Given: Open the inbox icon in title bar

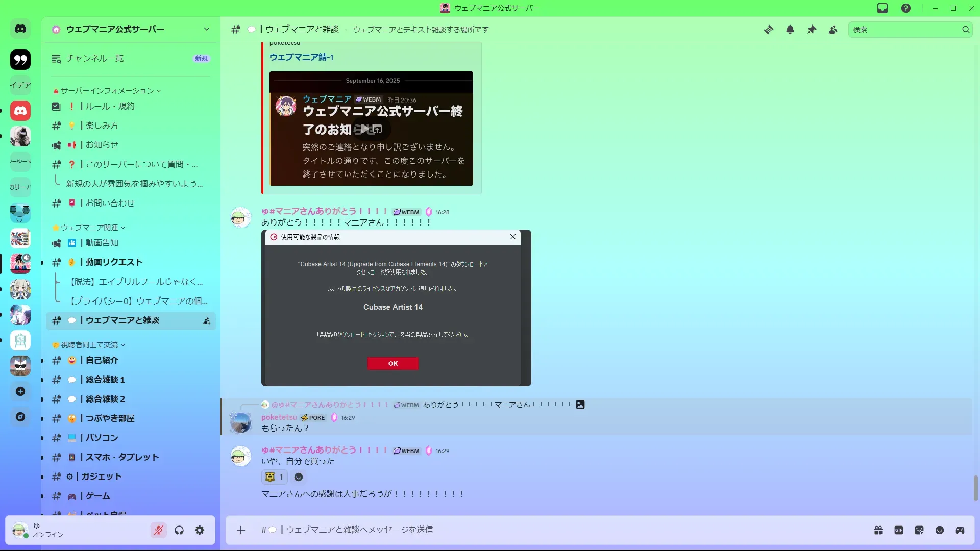Looking at the screenshot, I should [883, 8].
